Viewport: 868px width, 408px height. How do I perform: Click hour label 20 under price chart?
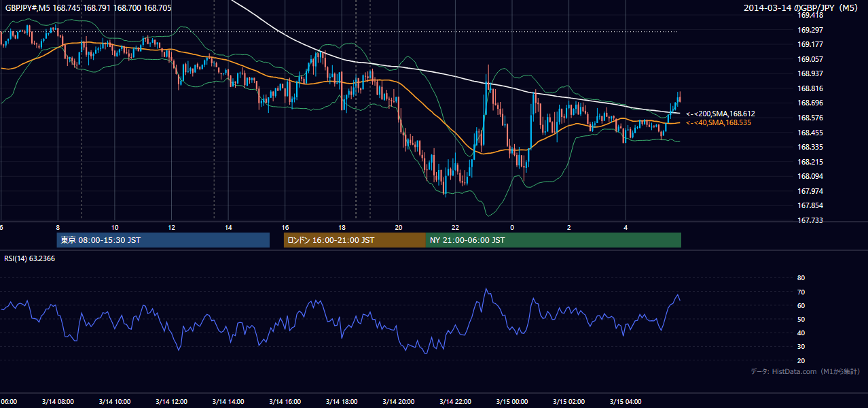click(399, 227)
